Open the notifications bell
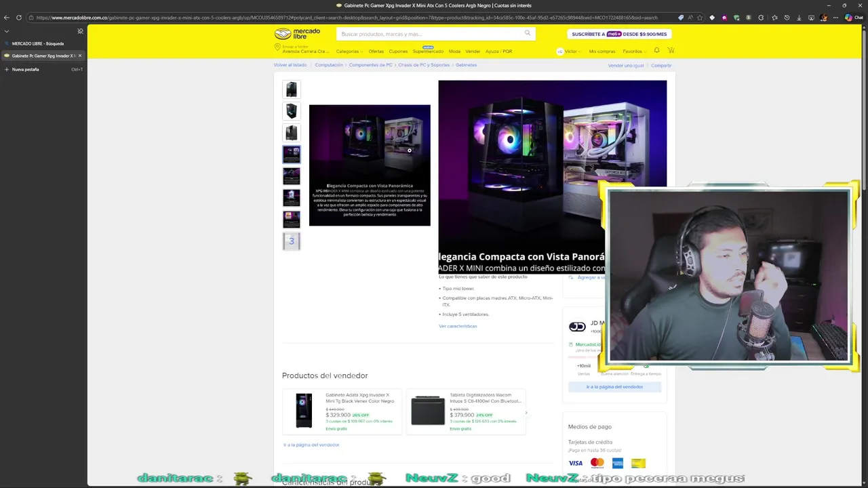This screenshot has height=488, width=868. pos(656,50)
